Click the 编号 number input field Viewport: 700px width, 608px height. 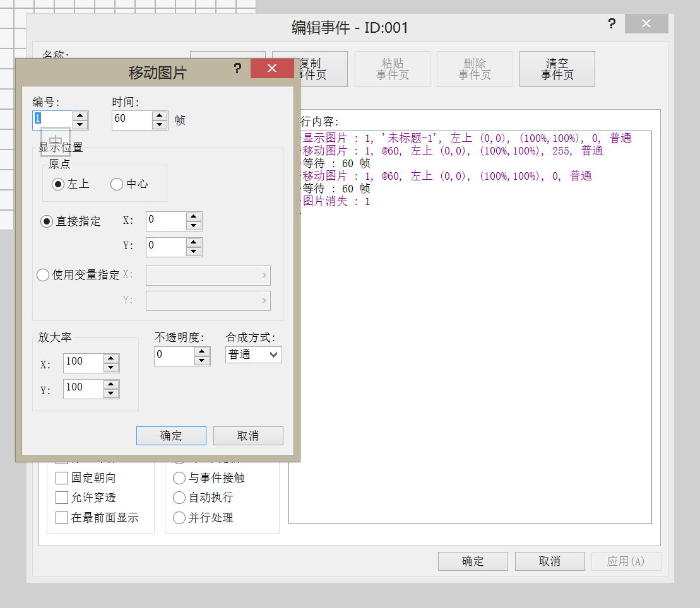click(52, 120)
